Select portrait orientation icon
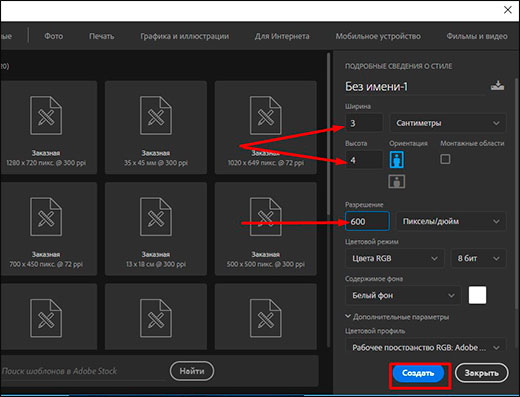The width and height of the screenshot is (520, 397). pyautogui.click(x=396, y=159)
